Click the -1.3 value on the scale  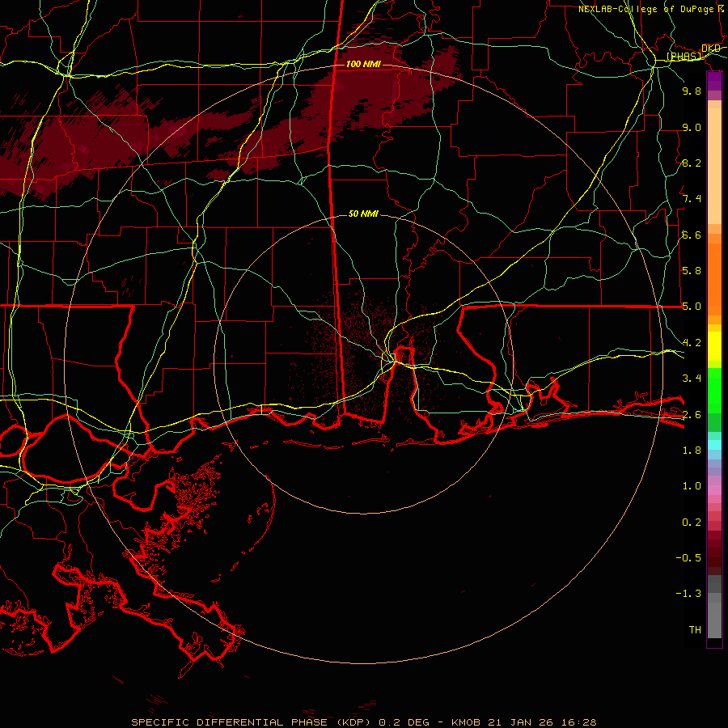click(688, 594)
